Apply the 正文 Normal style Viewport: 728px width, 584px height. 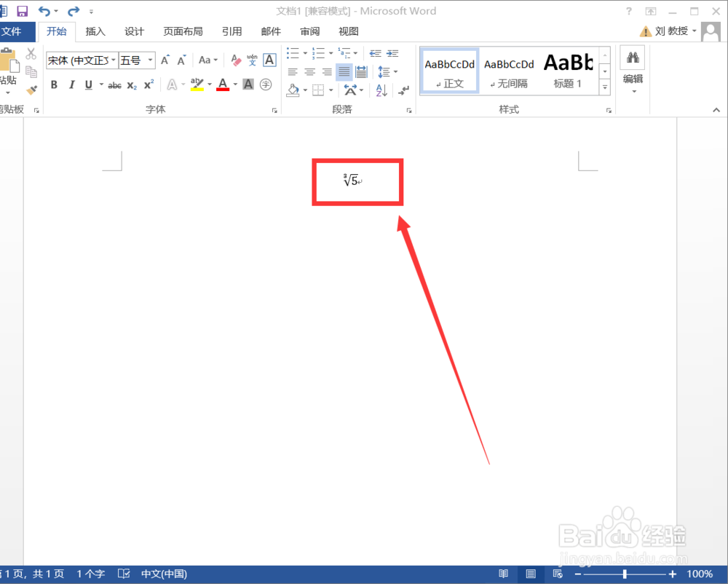(x=449, y=71)
